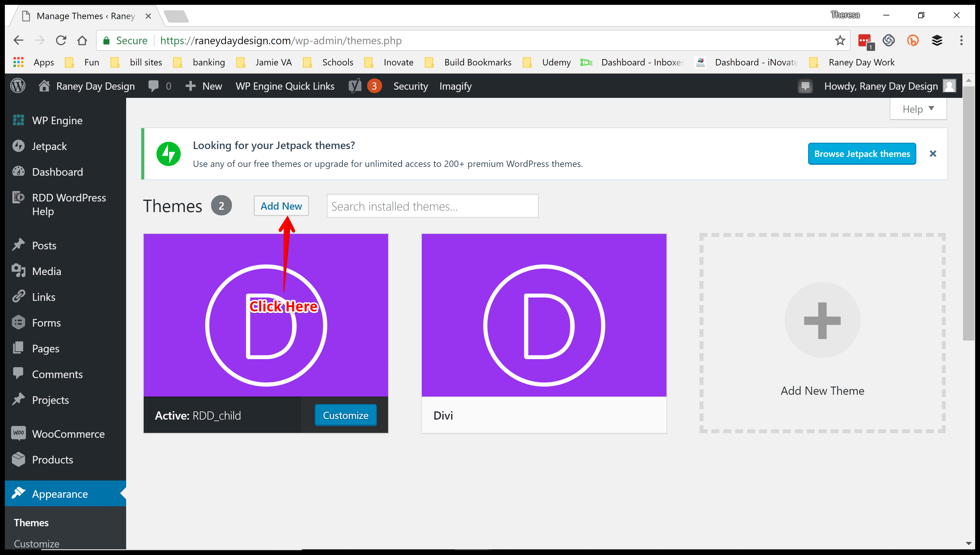Open Security in admin bar

click(x=411, y=86)
